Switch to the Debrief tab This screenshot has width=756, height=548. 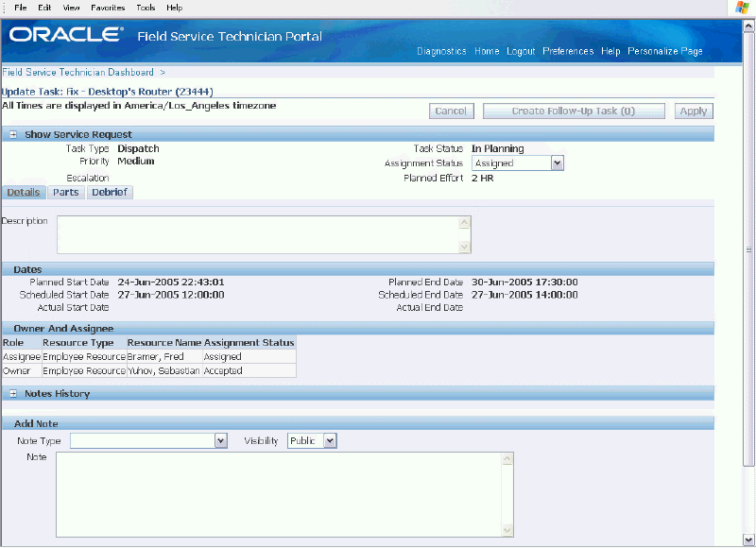tap(110, 192)
